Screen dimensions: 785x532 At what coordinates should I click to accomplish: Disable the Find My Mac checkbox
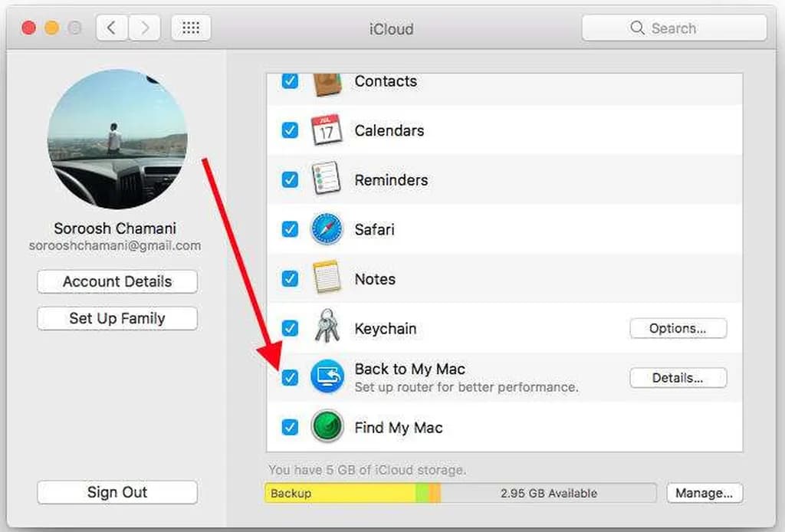click(x=290, y=427)
